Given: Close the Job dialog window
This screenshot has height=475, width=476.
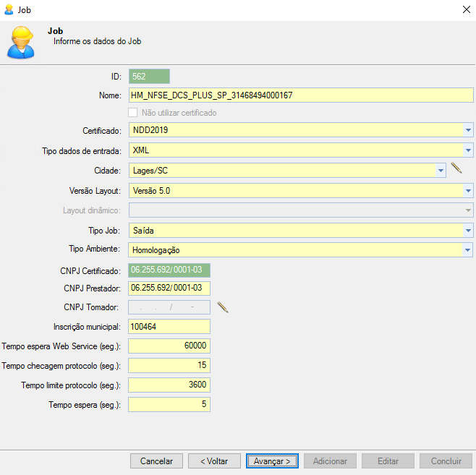Looking at the screenshot, I should tap(464, 10).
